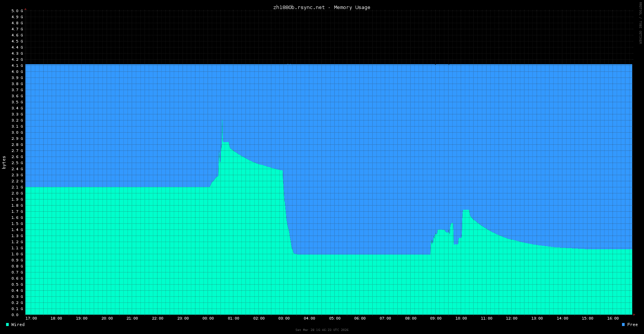Select the 03:00 time axis label

(x=284, y=318)
